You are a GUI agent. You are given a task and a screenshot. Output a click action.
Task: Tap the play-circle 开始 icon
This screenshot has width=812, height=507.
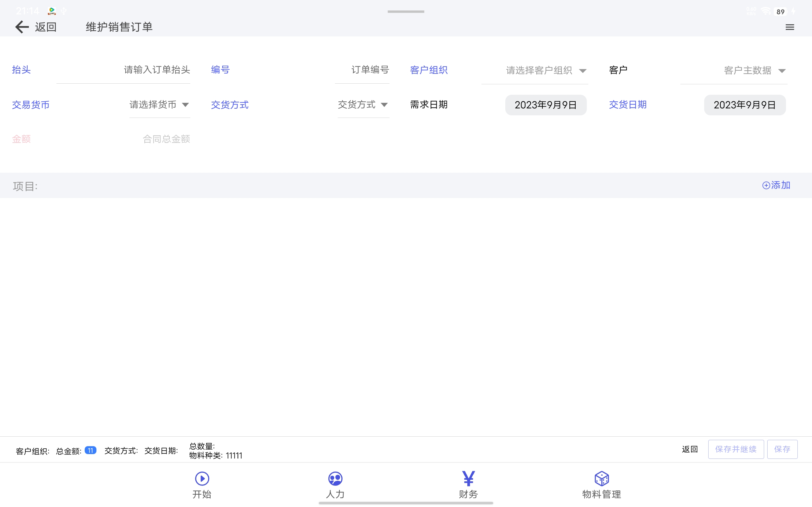pyautogui.click(x=202, y=478)
